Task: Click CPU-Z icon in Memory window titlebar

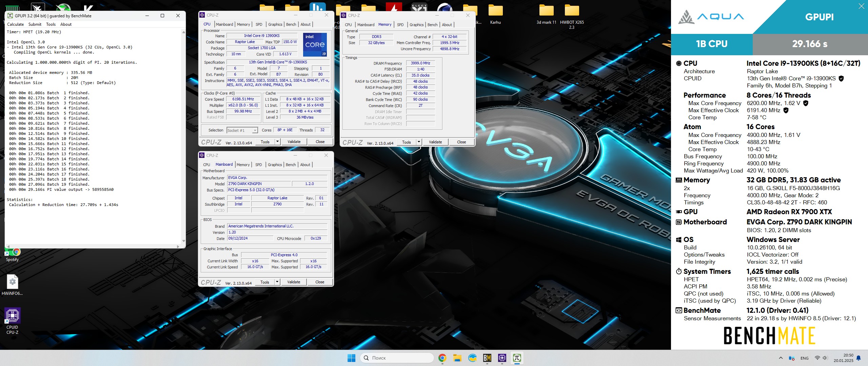Action: click(344, 15)
